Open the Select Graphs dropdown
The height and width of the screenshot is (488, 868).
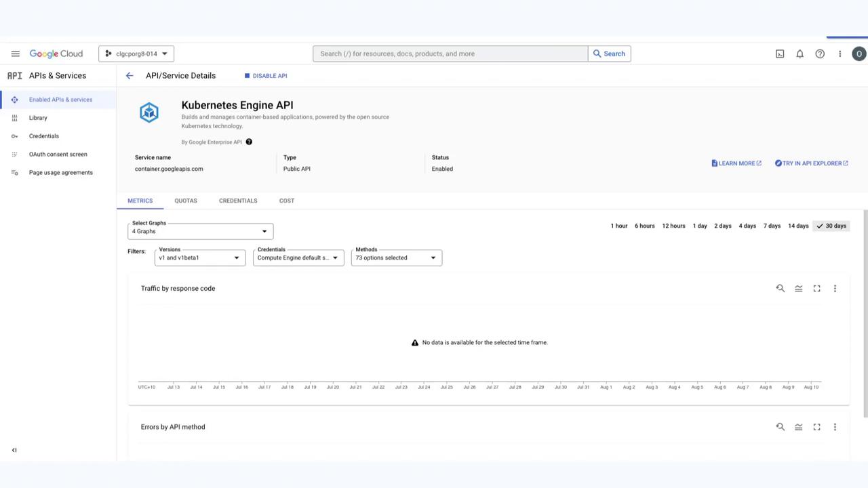coord(200,231)
